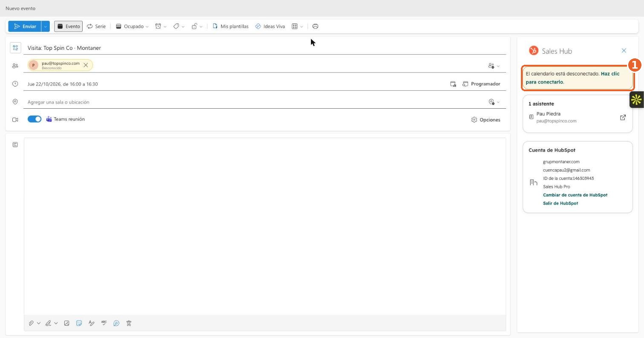The image size is (644, 338).
Task: Open Teams meeting Opciones
Action: (x=486, y=120)
